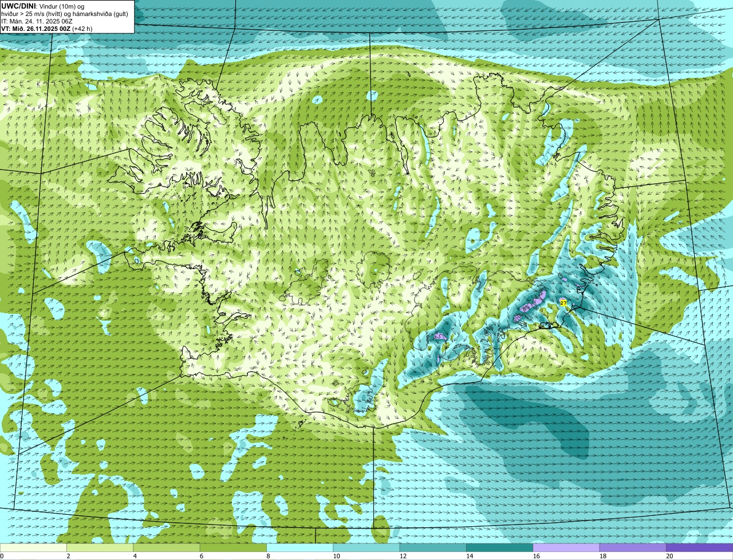Pick the 12–14 m/s teal swatch
The height and width of the screenshot is (560, 733).
point(433,547)
